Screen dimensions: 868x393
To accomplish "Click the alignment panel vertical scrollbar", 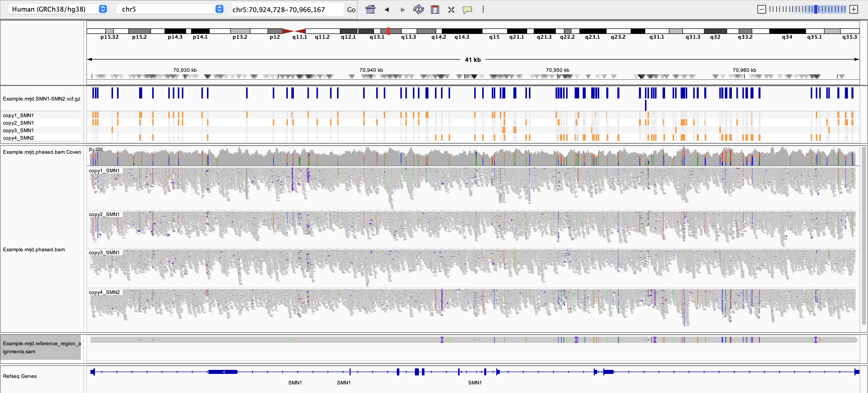I will pos(864,236).
